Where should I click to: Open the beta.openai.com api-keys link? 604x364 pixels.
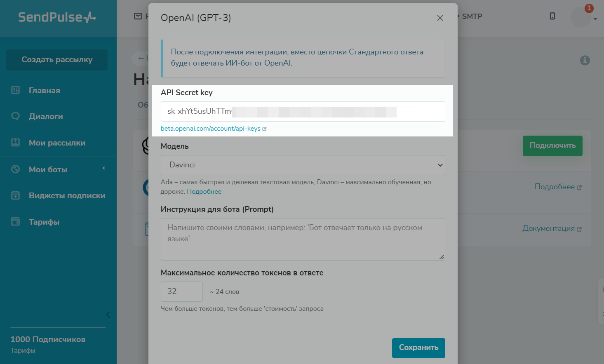pyautogui.click(x=211, y=129)
